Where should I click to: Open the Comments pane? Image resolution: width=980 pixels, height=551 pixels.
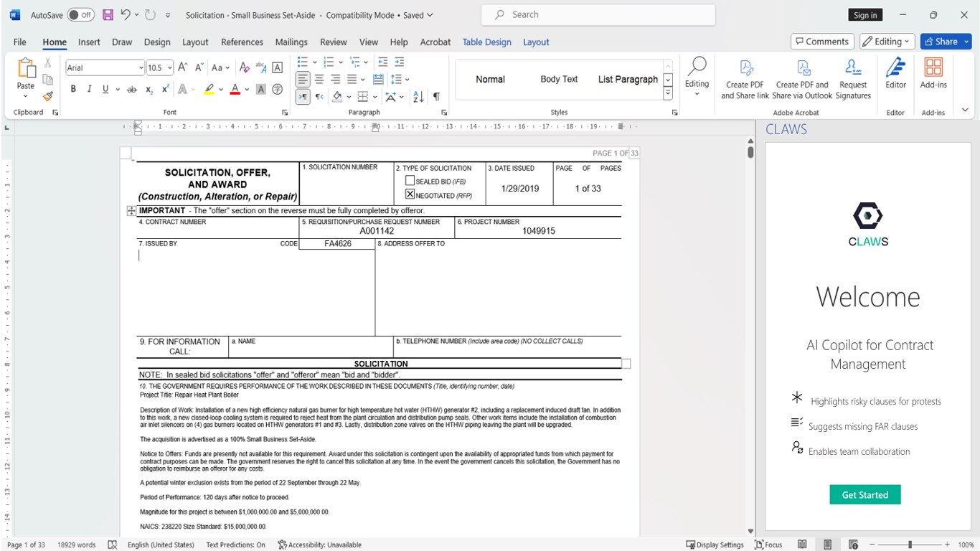tap(822, 42)
